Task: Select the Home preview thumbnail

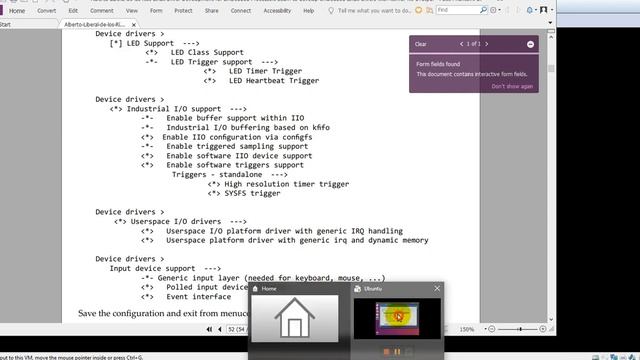Action: point(295,318)
